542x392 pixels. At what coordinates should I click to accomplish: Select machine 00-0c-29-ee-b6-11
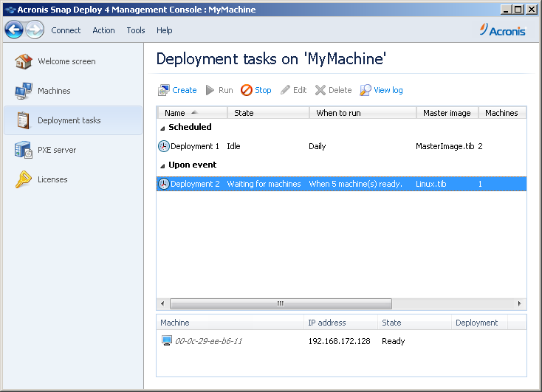click(208, 341)
